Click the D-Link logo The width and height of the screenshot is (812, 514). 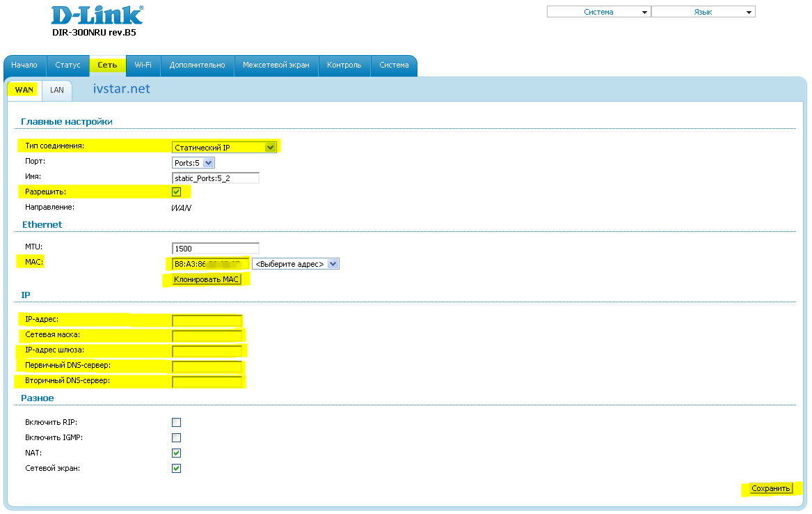point(97,16)
